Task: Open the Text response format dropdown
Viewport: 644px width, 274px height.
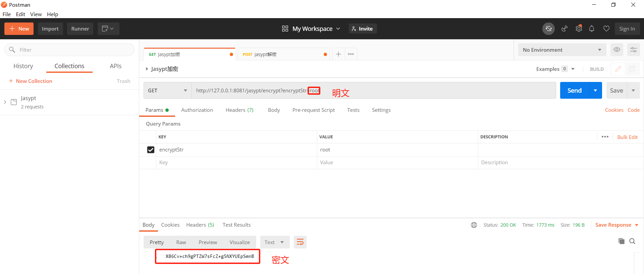Action: [x=275, y=242]
